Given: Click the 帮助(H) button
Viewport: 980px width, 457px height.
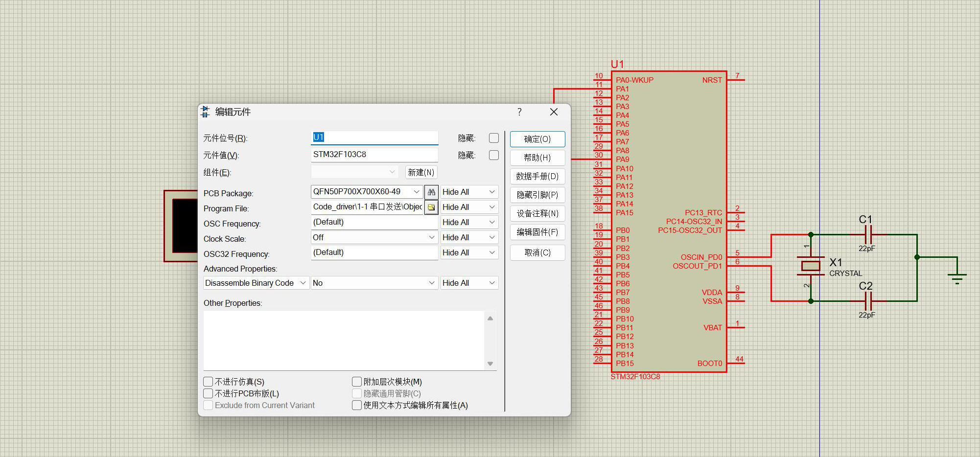Looking at the screenshot, I should point(537,158).
